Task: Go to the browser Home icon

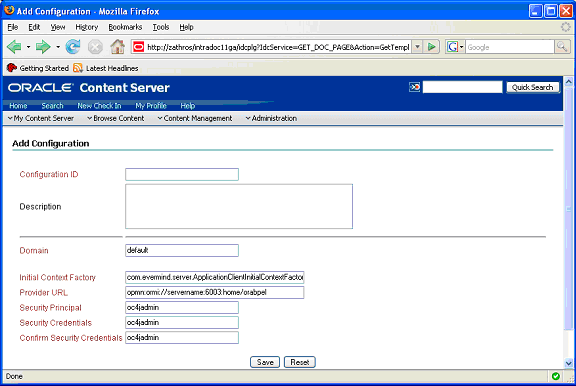Action: click(x=118, y=47)
